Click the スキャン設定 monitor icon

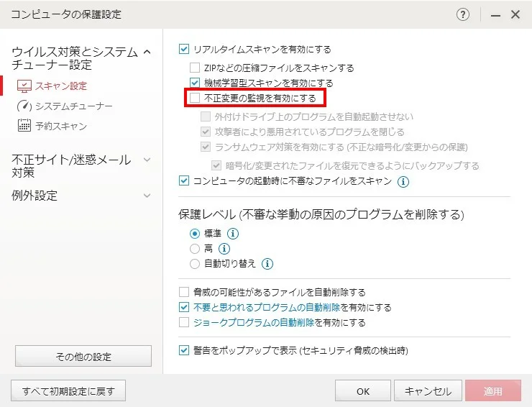point(24,86)
